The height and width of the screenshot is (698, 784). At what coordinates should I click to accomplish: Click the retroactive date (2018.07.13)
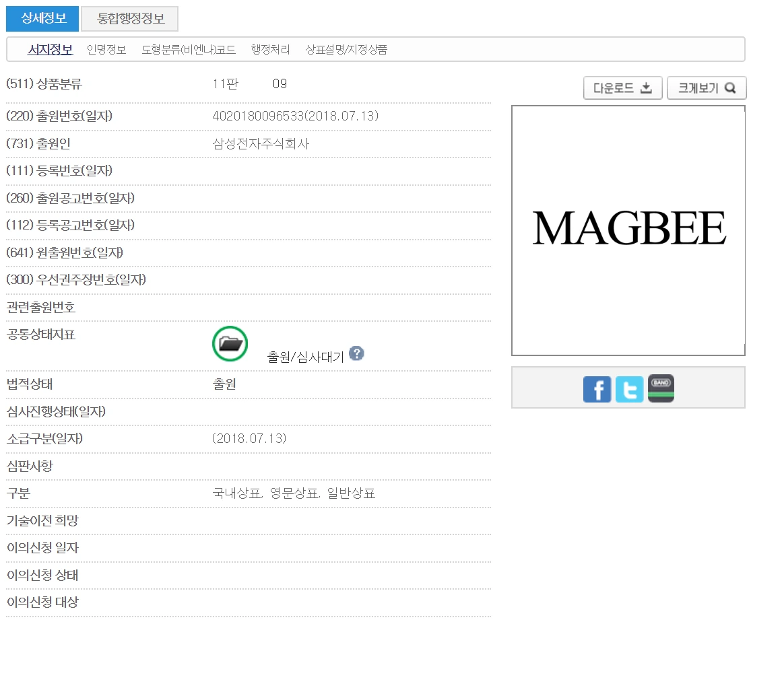[x=249, y=439]
